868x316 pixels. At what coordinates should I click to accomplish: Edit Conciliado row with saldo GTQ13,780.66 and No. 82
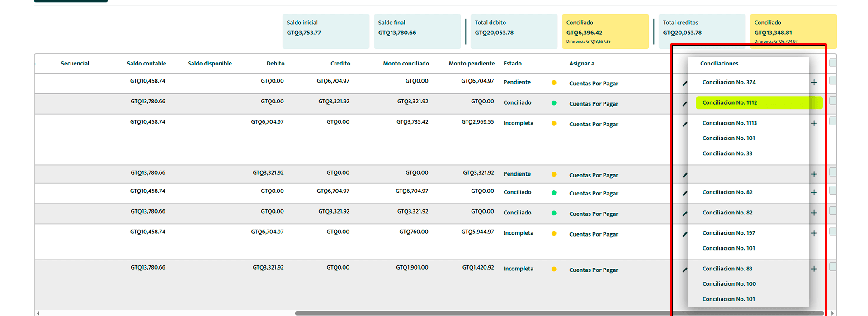(684, 214)
